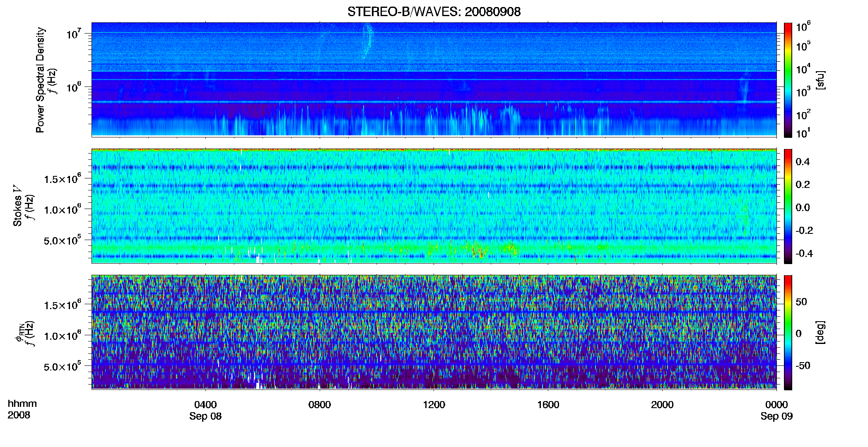Click the 10^5 label on sfu color bar

point(803,46)
